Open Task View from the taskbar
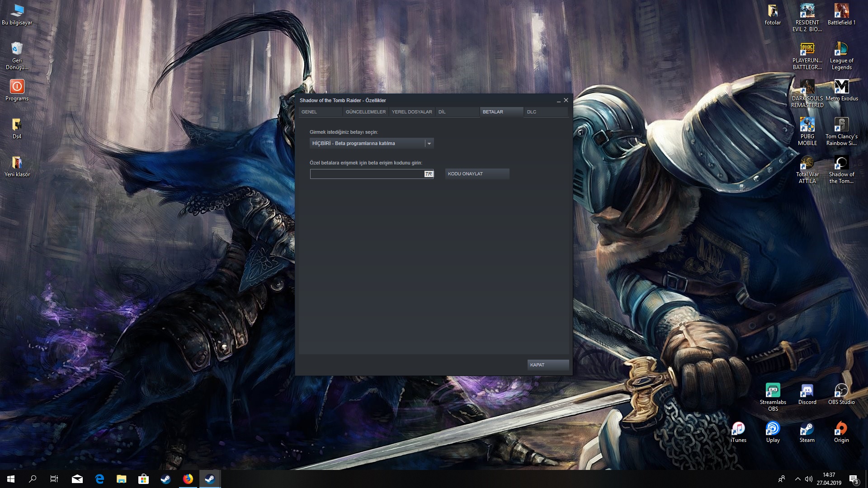Image resolution: width=868 pixels, height=488 pixels. [x=54, y=479]
